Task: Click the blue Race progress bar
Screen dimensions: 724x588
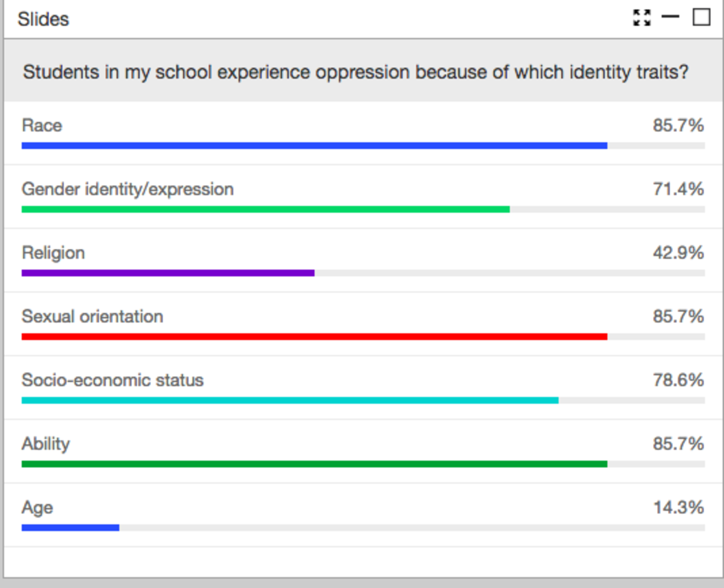Action: (x=314, y=146)
